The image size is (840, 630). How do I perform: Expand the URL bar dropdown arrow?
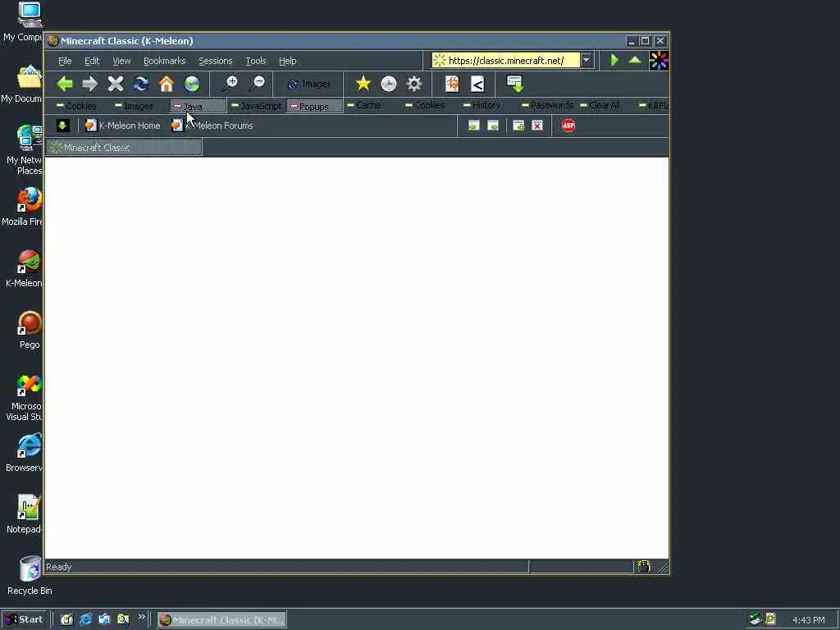[x=586, y=60]
